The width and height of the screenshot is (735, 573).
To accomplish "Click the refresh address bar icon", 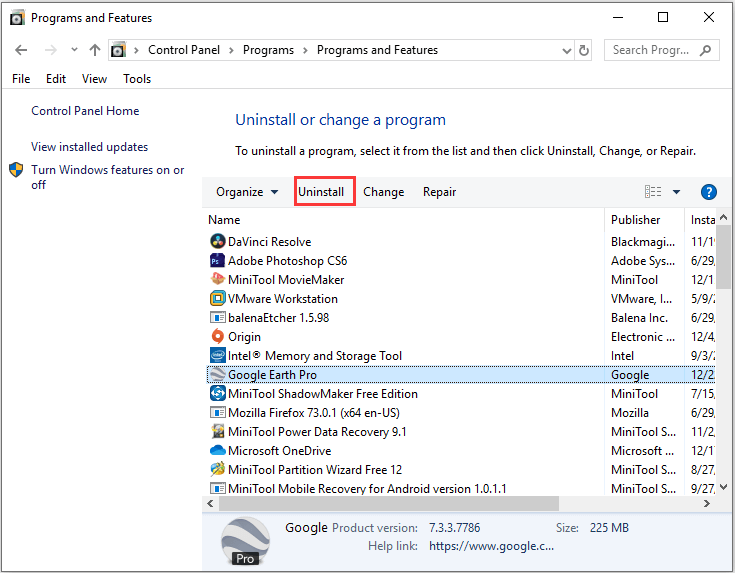I will (x=584, y=50).
